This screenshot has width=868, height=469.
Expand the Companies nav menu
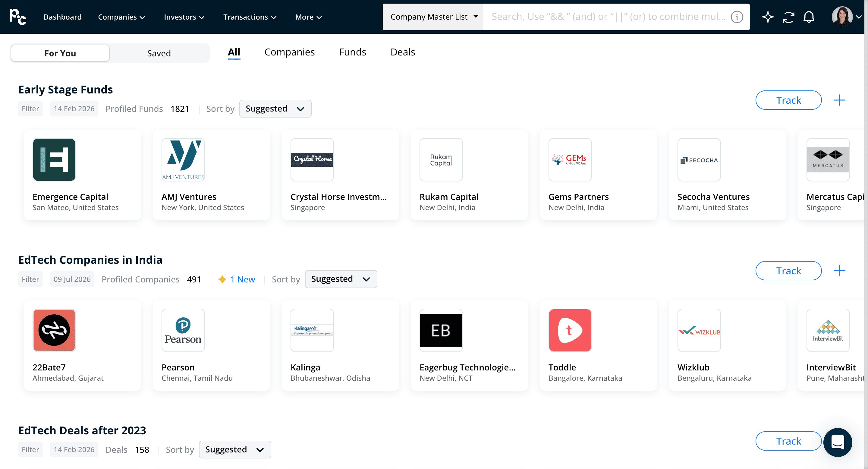121,17
